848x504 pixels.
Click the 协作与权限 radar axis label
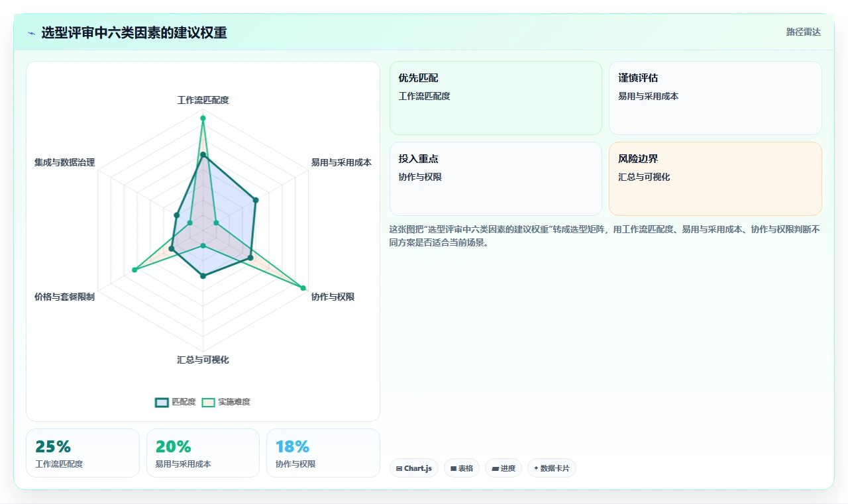pos(333,297)
